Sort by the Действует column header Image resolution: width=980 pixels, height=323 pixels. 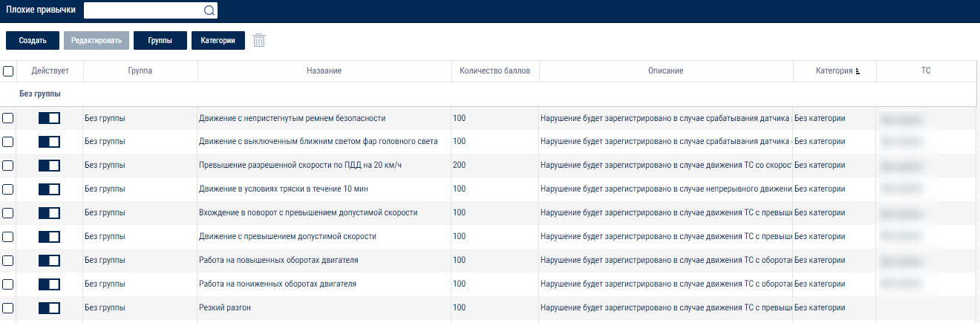(x=50, y=71)
